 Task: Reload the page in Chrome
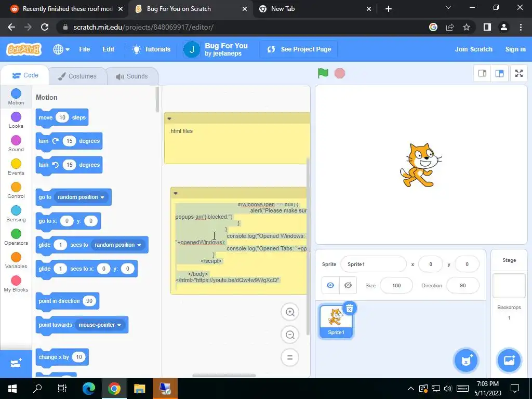pyautogui.click(x=45, y=27)
